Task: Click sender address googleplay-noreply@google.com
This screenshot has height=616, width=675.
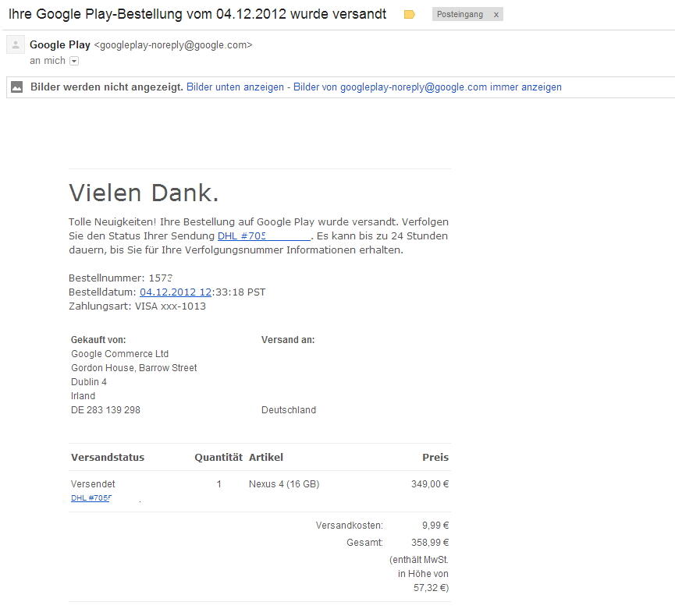Action: [173, 45]
